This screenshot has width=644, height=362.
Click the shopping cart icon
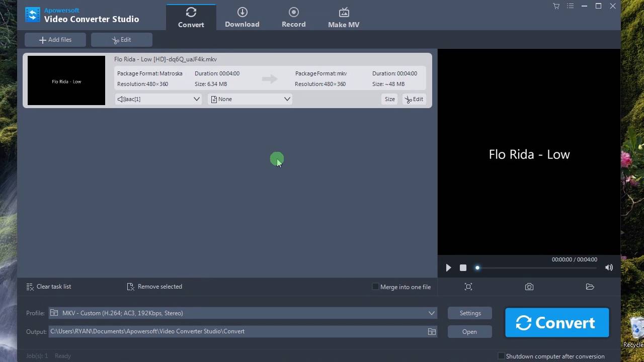click(556, 6)
